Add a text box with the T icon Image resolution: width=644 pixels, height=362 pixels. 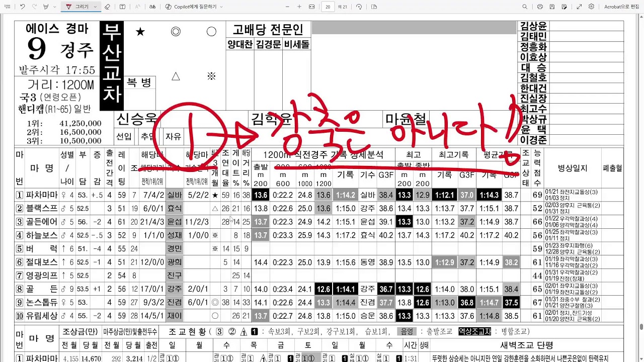tap(123, 7)
